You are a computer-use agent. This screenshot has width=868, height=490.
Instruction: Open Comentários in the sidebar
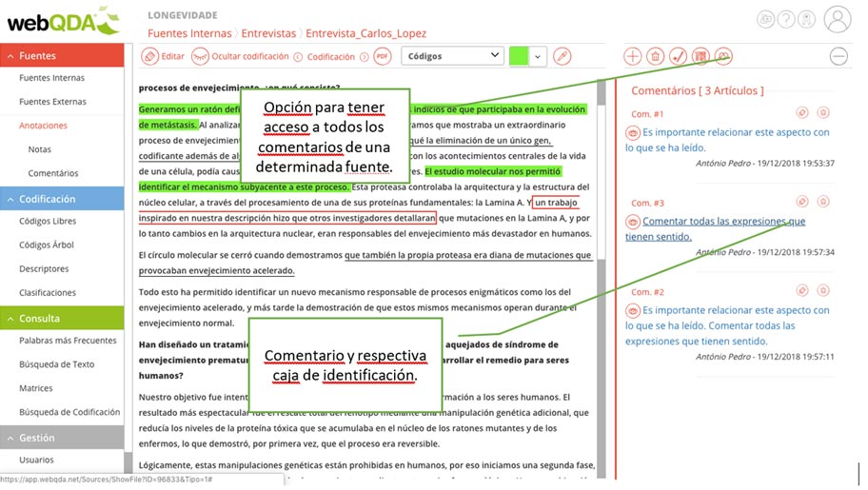tap(53, 173)
